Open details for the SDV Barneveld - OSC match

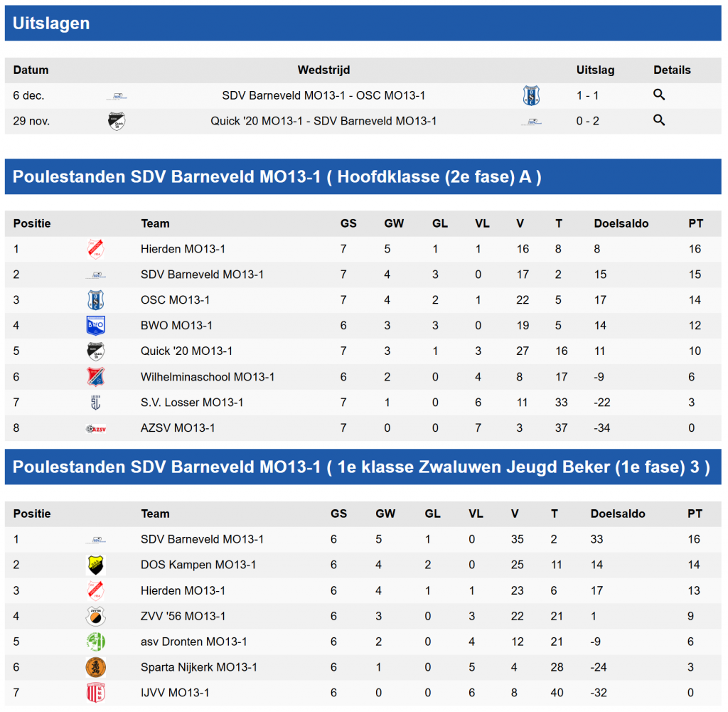click(x=658, y=94)
